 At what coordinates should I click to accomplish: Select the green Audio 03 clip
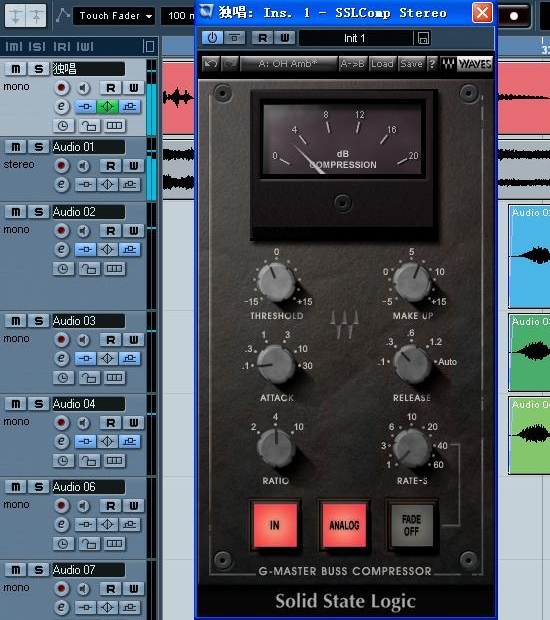(529, 353)
